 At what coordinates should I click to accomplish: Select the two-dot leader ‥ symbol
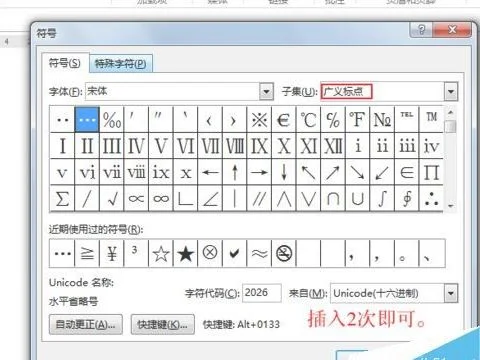pyautogui.click(x=62, y=119)
